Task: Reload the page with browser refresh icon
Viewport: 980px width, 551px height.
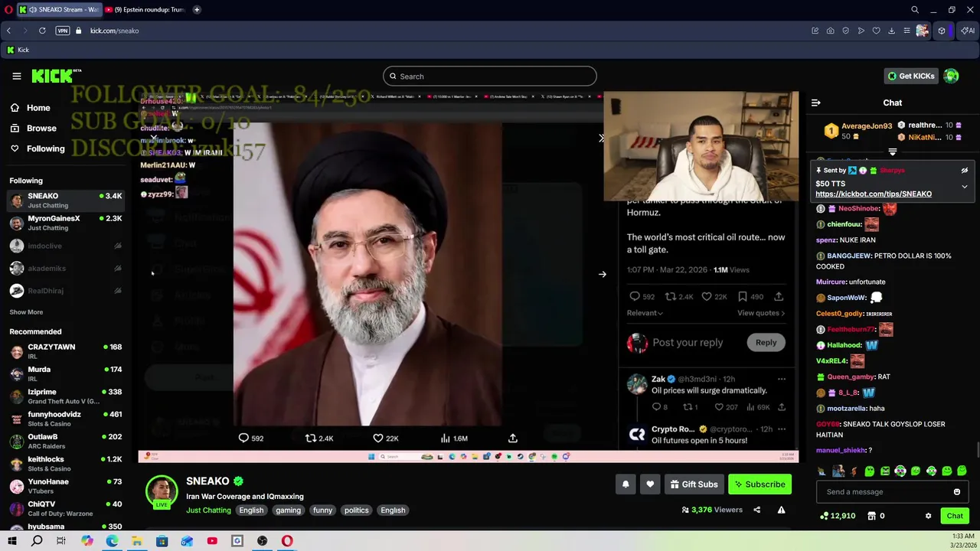Action: [42, 31]
